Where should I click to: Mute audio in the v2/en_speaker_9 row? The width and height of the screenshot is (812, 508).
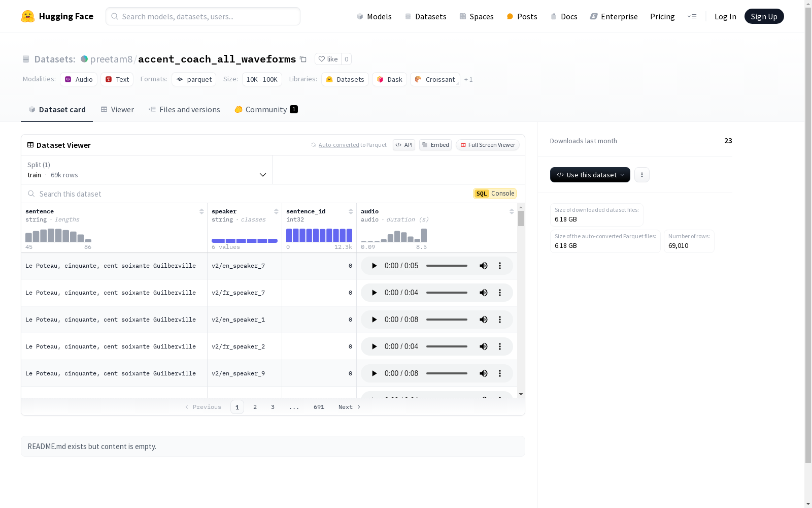[x=484, y=373]
